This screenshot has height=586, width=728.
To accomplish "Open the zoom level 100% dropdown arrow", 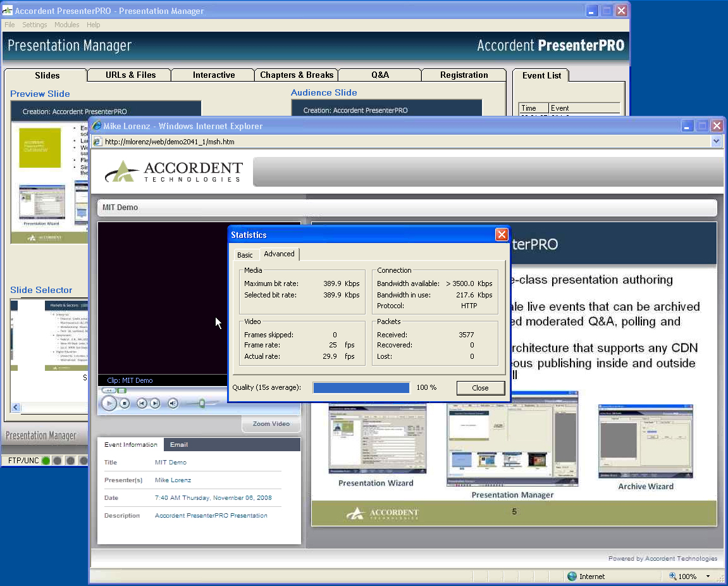I will (708, 577).
